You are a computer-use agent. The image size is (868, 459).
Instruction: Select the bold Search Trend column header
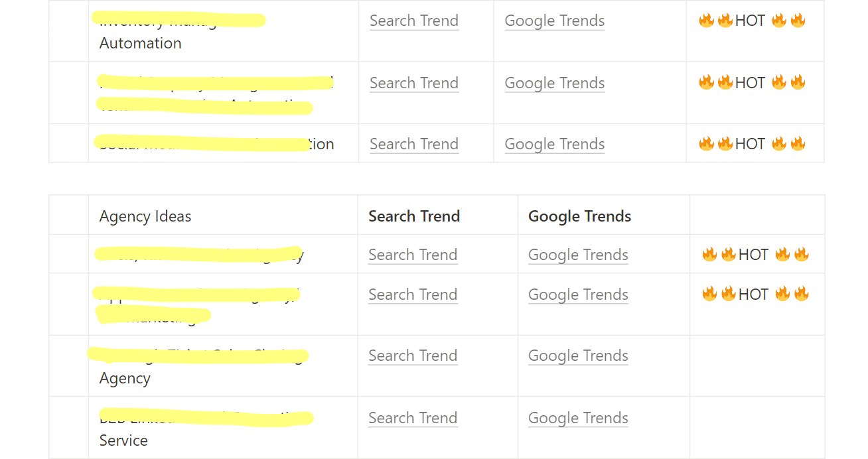414,216
